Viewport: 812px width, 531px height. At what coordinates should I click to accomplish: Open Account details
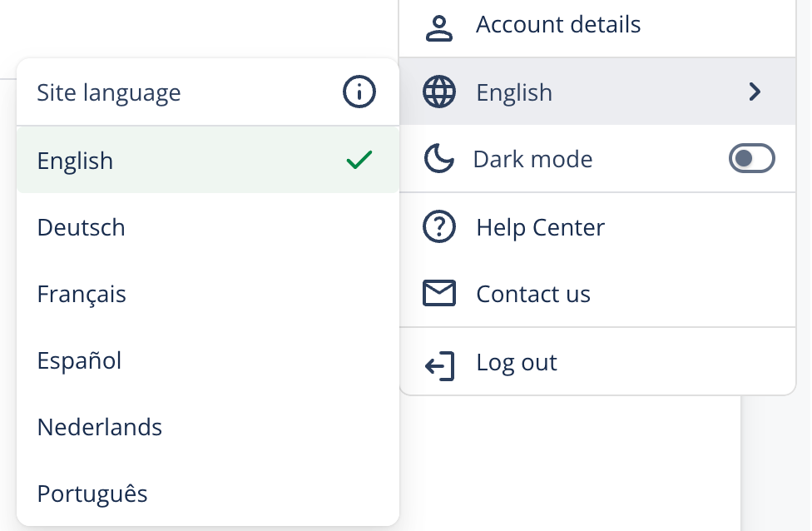(558, 25)
